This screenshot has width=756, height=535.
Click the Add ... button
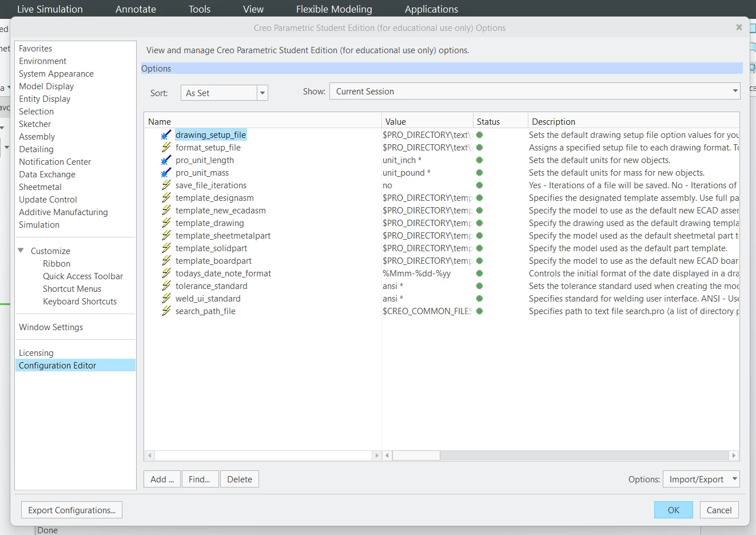[162, 479]
